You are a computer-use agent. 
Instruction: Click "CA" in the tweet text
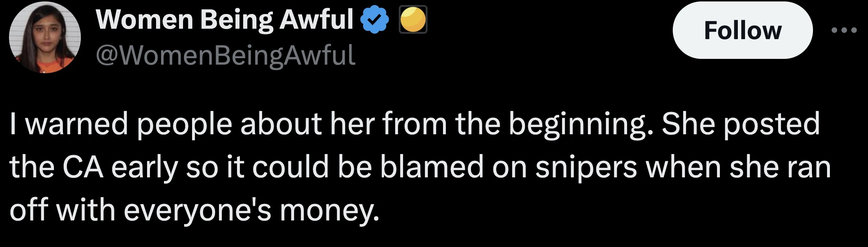point(83,167)
